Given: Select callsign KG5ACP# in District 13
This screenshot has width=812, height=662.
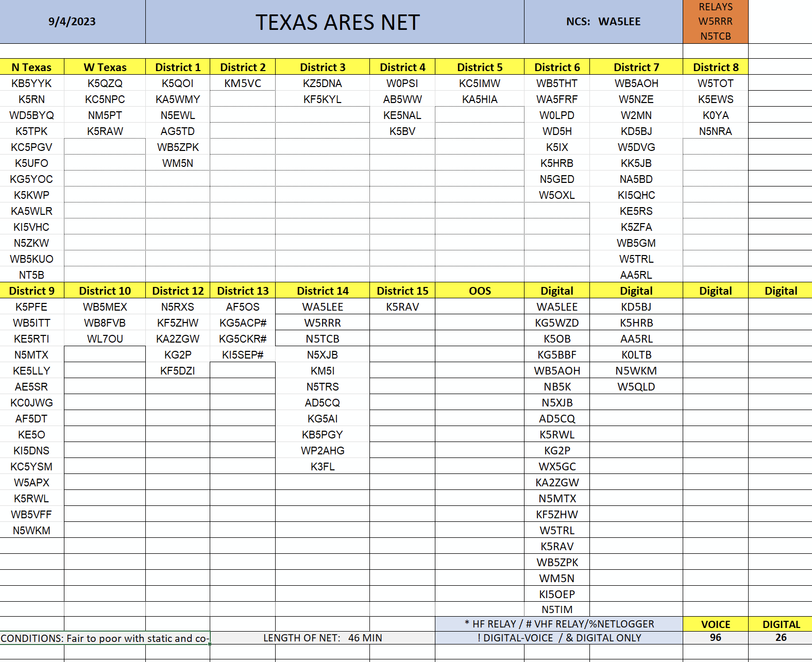Looking at the screenshot, I should [x=243, y=322].
